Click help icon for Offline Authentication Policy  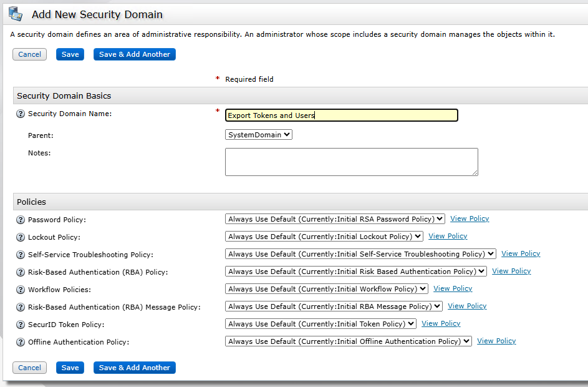click(x=21, y=343)
